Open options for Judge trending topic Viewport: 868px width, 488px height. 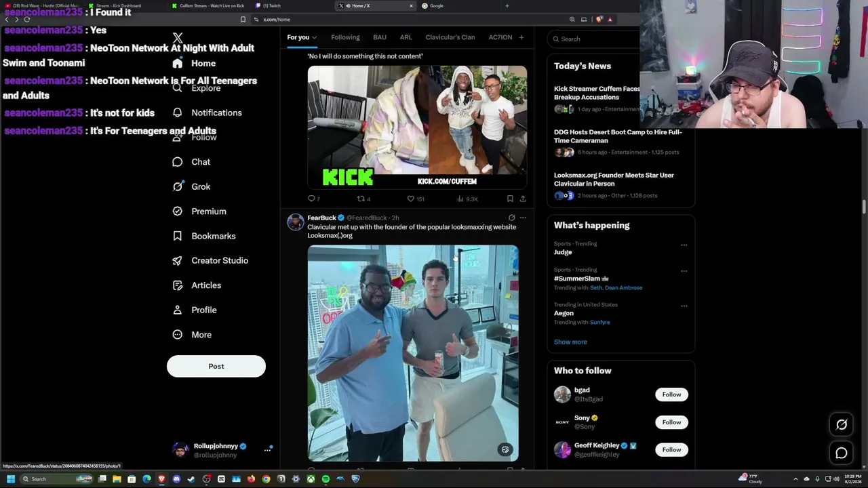(684, 245)
